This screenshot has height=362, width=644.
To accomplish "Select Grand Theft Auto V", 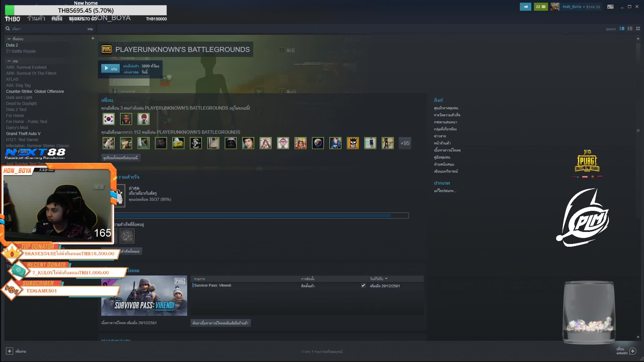I will point(23,134).
